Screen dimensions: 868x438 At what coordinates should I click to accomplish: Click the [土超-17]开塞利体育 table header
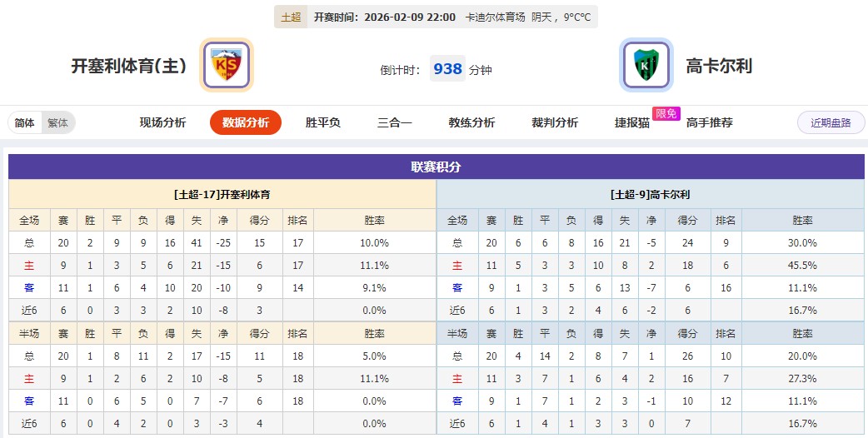click(222, 195)
